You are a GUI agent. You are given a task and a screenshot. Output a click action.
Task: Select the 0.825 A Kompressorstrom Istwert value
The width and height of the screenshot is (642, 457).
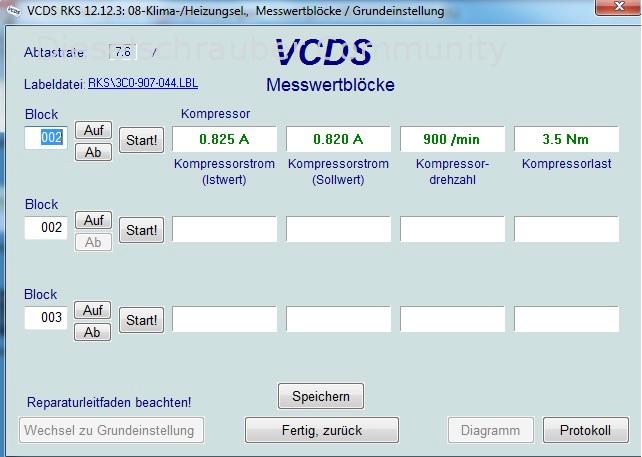[x=224, y=139]
